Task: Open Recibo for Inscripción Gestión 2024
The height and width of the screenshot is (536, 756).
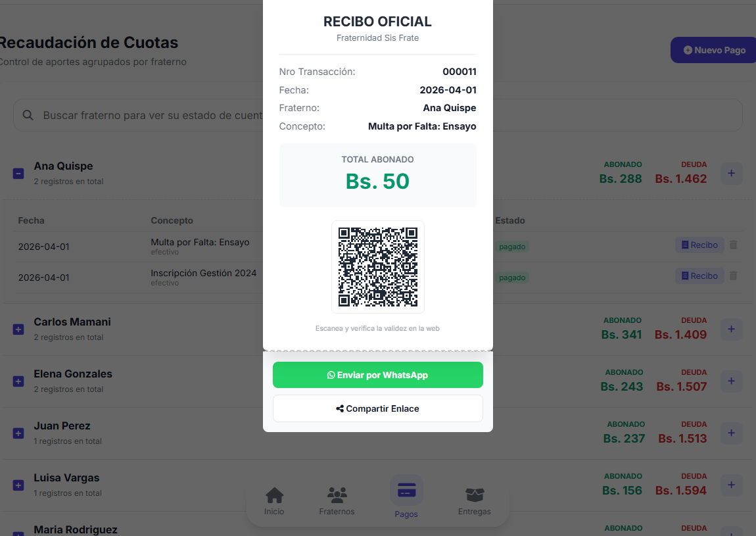Action: pos(699,276)
